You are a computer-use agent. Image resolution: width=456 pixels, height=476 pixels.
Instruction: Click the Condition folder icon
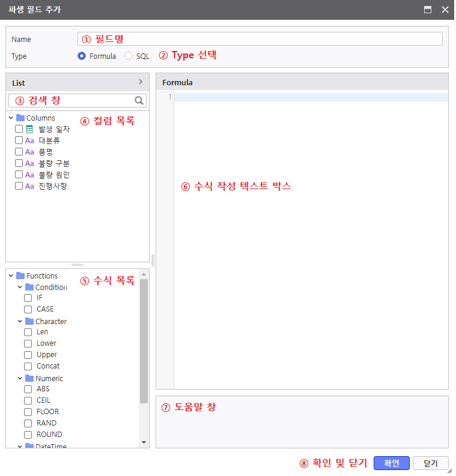[x=29, y=288]
